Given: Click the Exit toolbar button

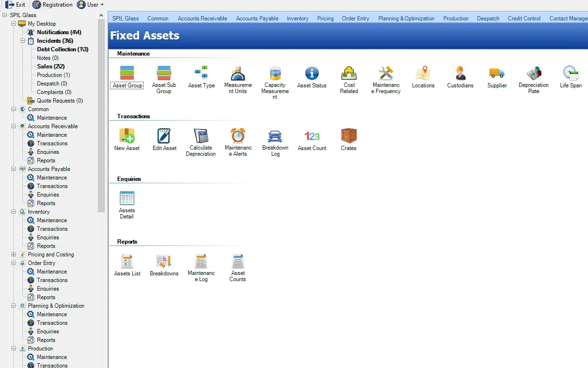Looking at the screenshot, I should click(15, 5).
